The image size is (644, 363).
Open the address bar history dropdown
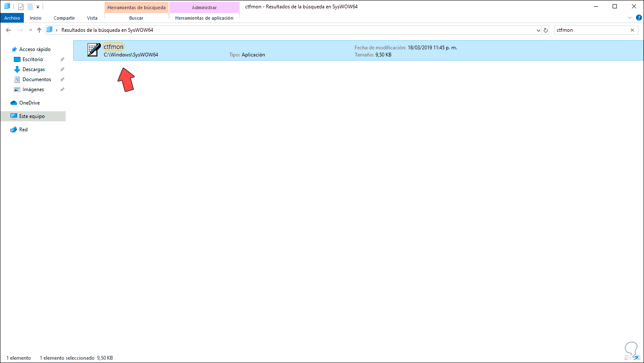539,30
